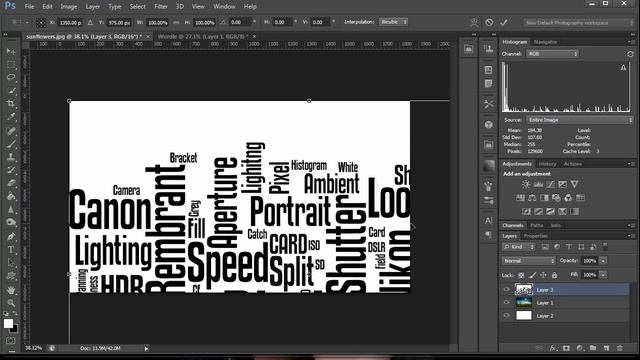Open the histogram Channel dropdown
This screenshot has width=640, height=360.
552,54
